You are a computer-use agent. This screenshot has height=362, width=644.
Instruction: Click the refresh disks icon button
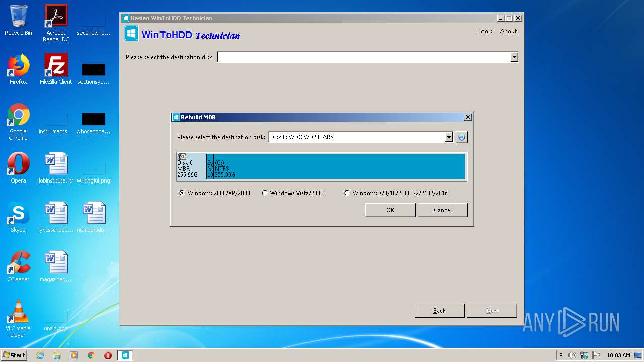[461, 137]
